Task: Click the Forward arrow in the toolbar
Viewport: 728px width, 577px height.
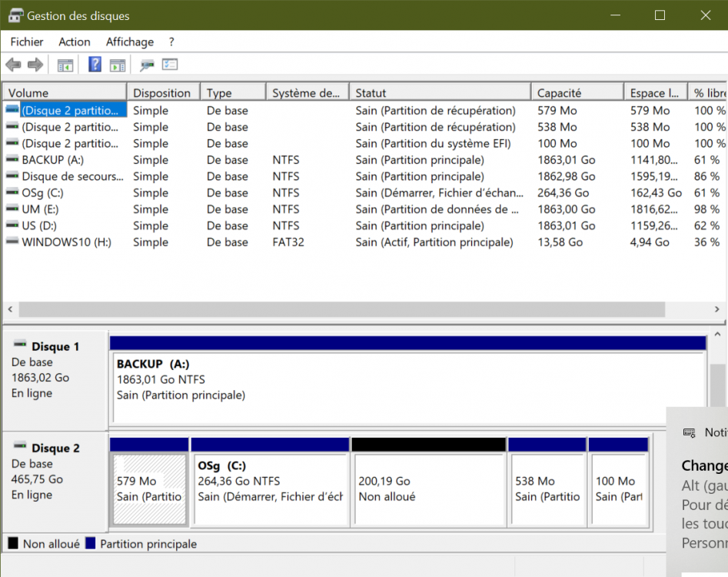Action: 35,65
